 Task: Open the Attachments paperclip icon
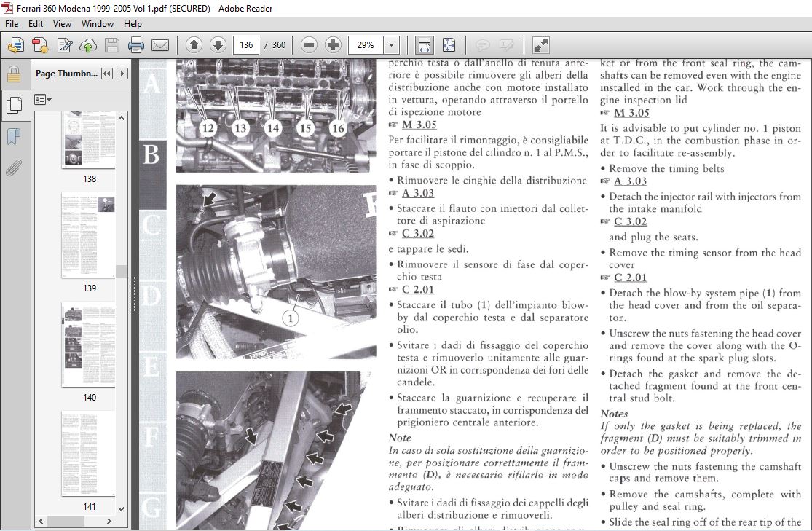click(13, 168)
